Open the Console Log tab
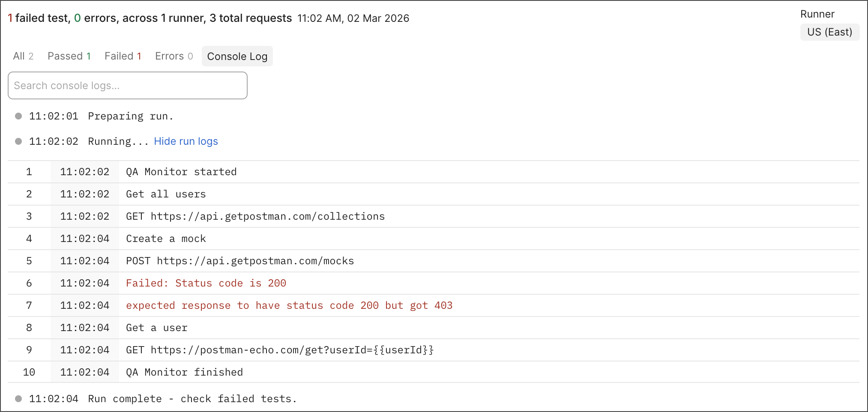Image resolution: width=868 pixels, height=412 pixels. pos(237,57)
